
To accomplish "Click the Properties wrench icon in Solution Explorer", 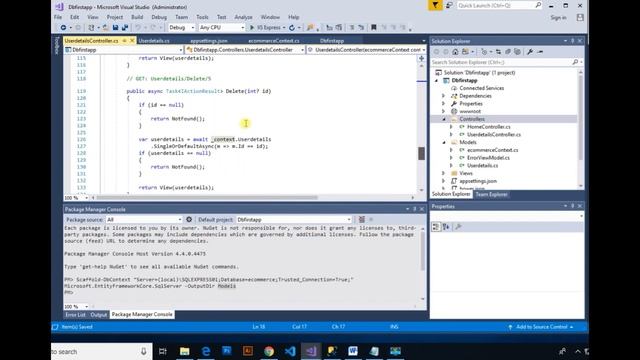I will 530,52.
